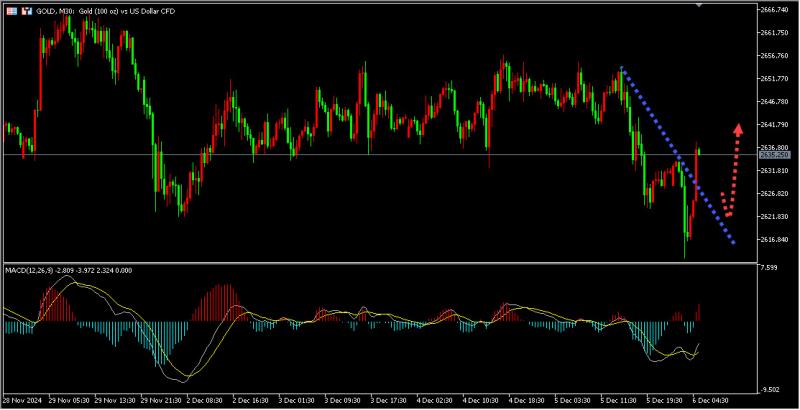
Task: Click the 2626.820 price scale value
Action: tap(774, 194)
